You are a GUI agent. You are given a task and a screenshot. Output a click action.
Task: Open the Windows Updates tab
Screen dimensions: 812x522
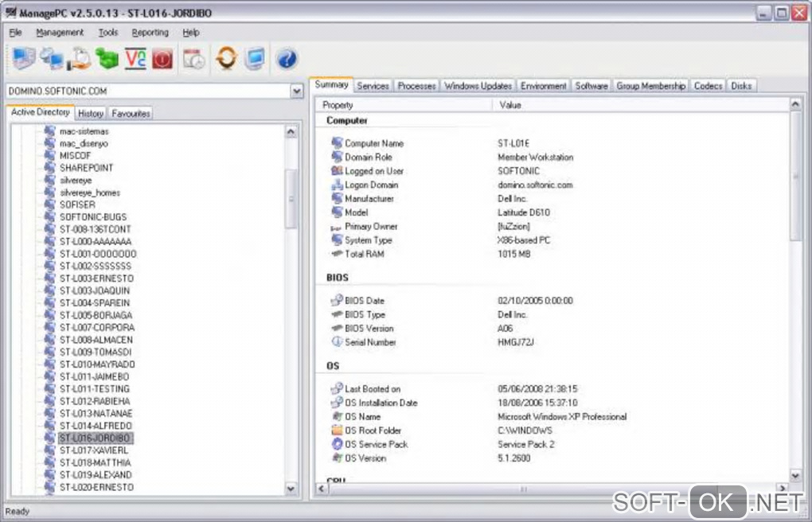[x=478, y=86]
